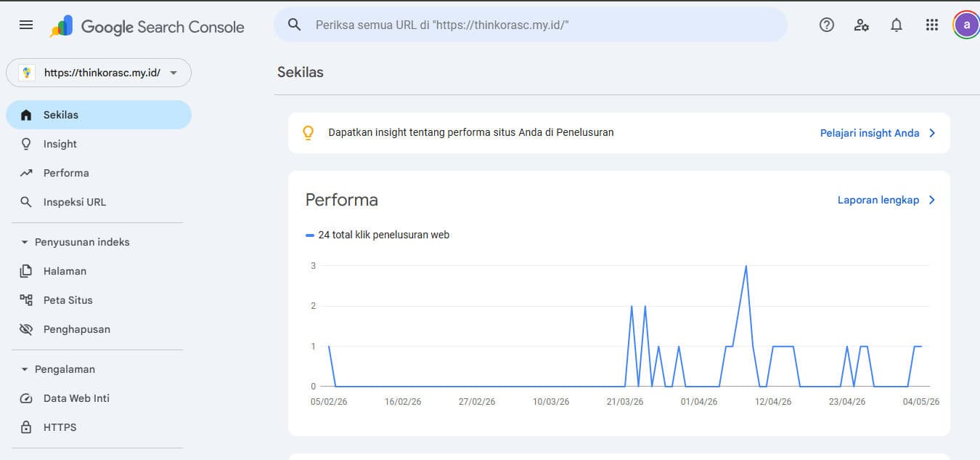This screenshot has height=460, width=980.
Task: Click the date label 05/02/26
Action: pos(329,402)
